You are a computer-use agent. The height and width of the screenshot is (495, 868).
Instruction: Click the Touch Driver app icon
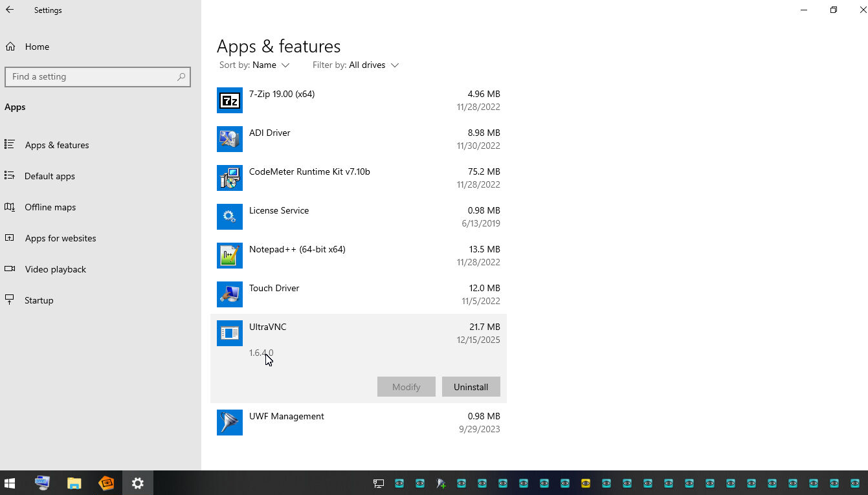(x=229, y=294)
